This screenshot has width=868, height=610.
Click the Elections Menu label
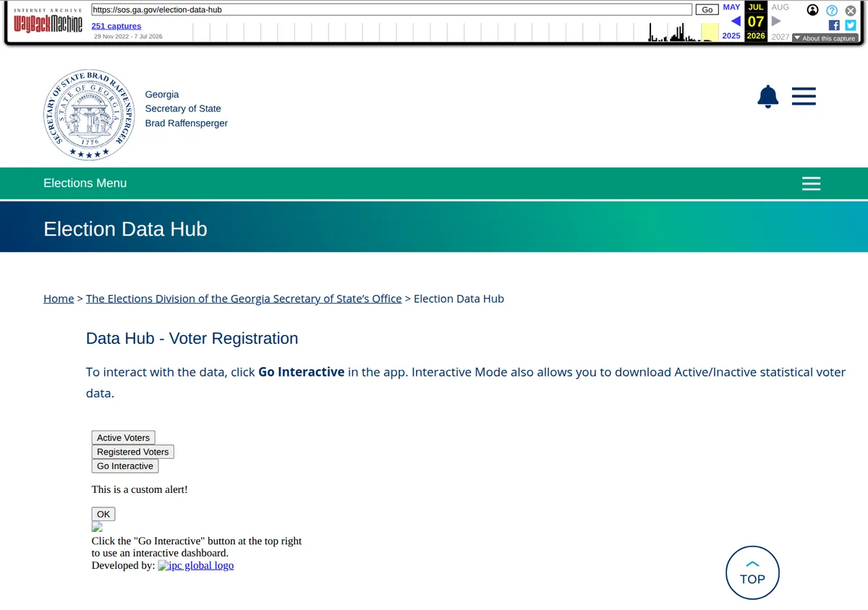[x=85, y=184]
